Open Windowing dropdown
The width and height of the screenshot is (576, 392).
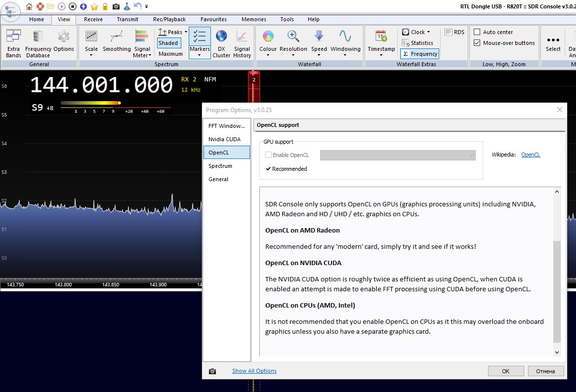pos(345,43)
